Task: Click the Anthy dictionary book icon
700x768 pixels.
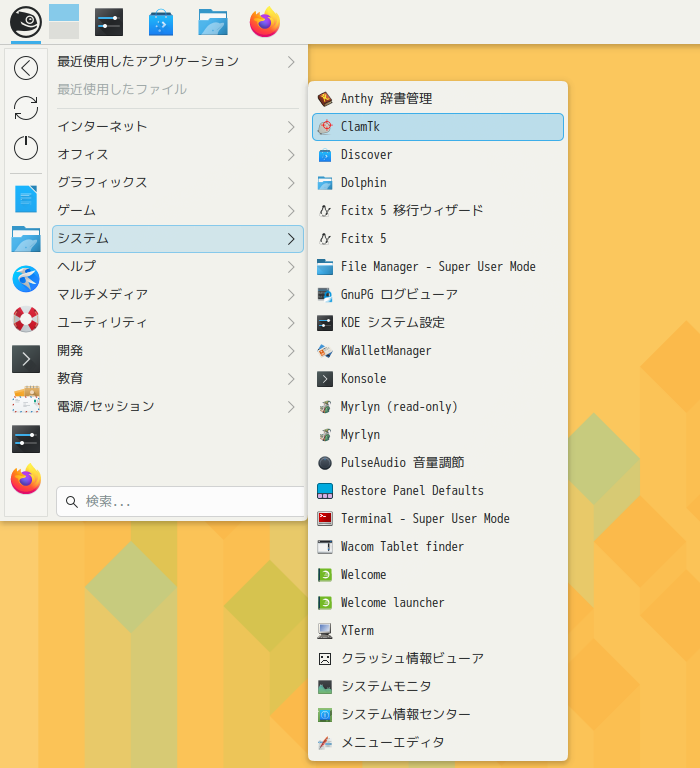Action: 325,99
